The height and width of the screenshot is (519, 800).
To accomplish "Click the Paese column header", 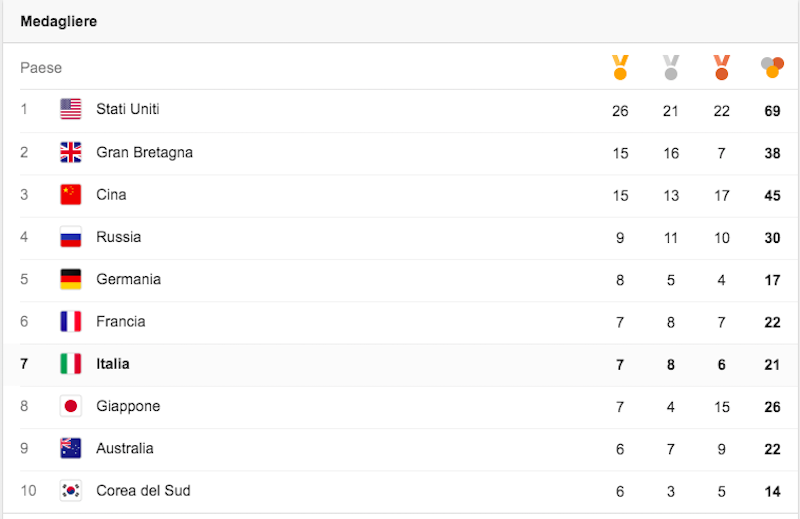I will [41, 68].
